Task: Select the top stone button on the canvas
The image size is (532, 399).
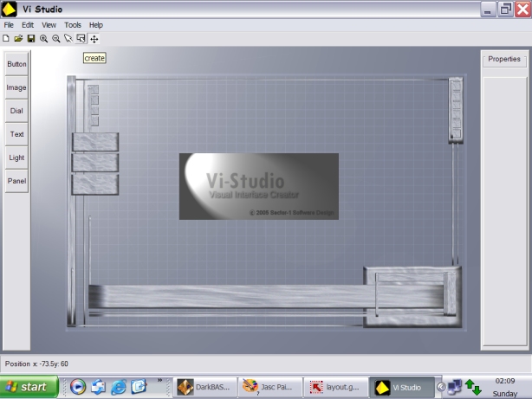Action: pos(95,142)
